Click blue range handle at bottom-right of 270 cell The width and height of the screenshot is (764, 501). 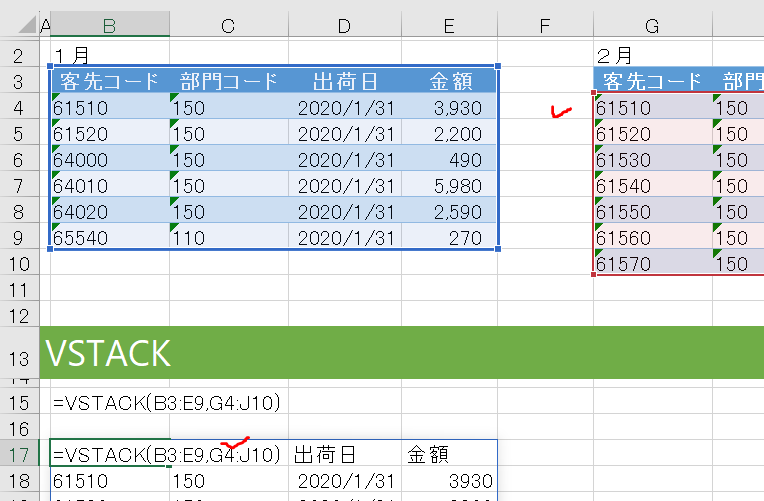tap(497, 249)
